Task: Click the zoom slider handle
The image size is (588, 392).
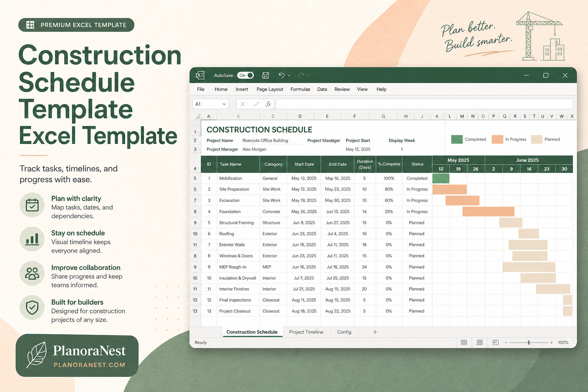Action: tap(529, 343)
